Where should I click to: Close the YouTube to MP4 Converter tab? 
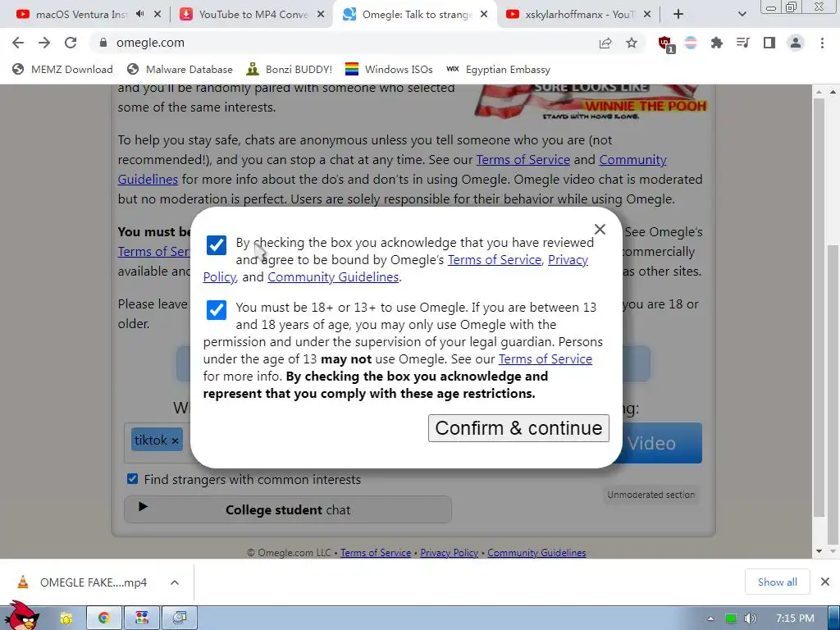click(321, 15)
